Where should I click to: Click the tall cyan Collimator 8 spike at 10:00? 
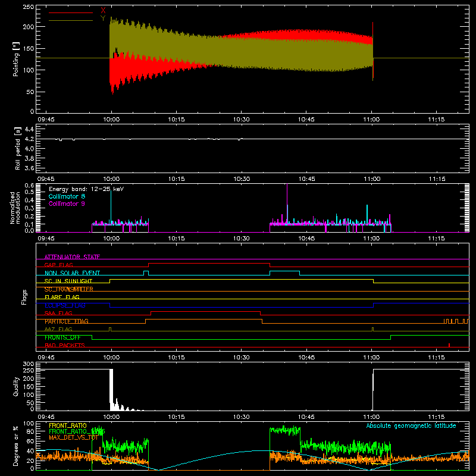pos(111,206)
